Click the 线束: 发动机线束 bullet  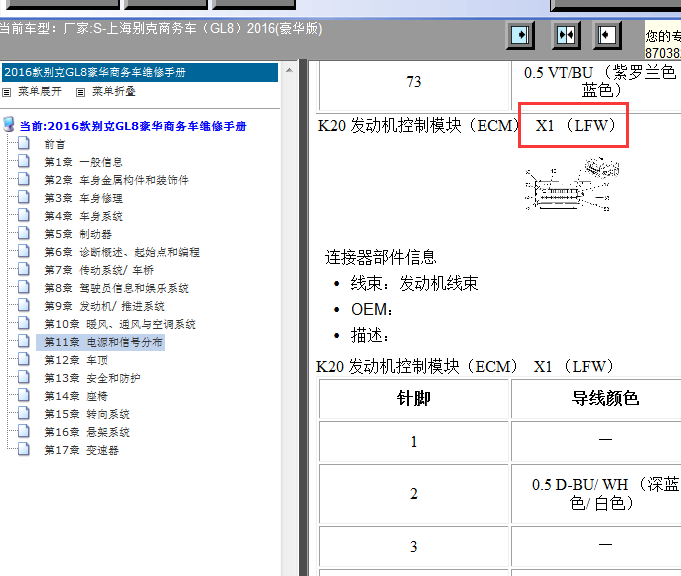click(x=414, y=283)
